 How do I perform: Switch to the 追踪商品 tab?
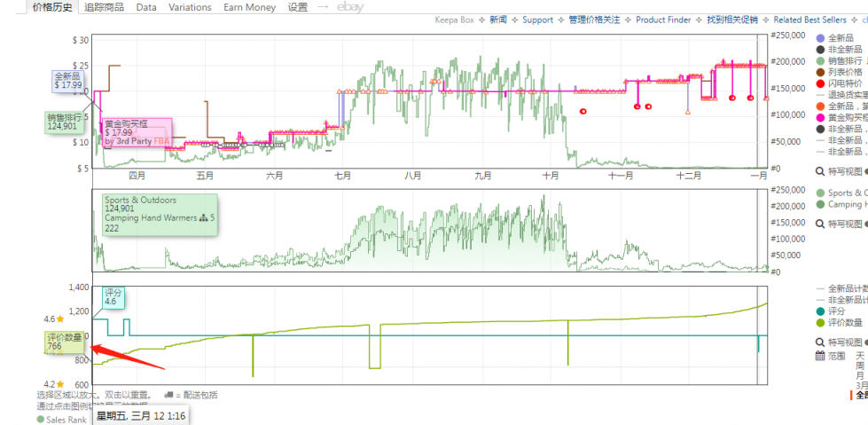pyautogui.click(x=104, y=7)
